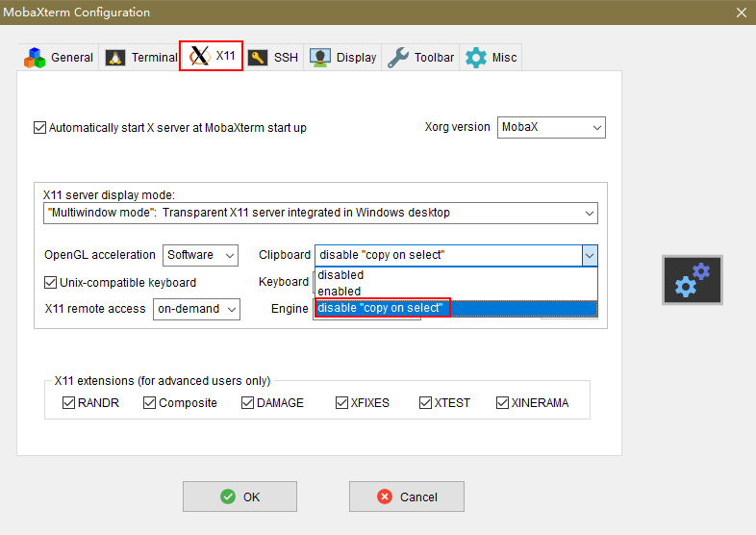Click the SSH tab key icon
Image resolution: width=756 pixels, height=535 pixels.
[x=258, y=58]
